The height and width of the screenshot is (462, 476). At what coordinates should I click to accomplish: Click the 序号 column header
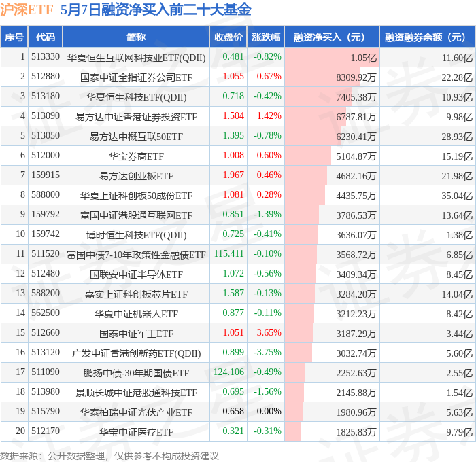(14, 37)
